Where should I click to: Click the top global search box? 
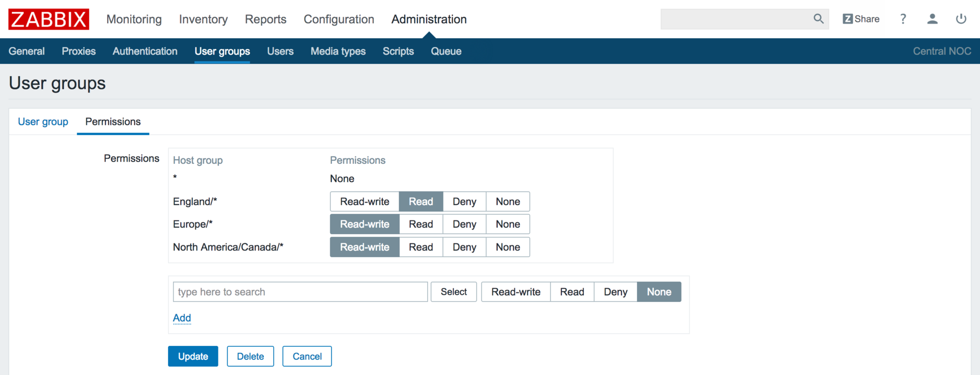735,19
